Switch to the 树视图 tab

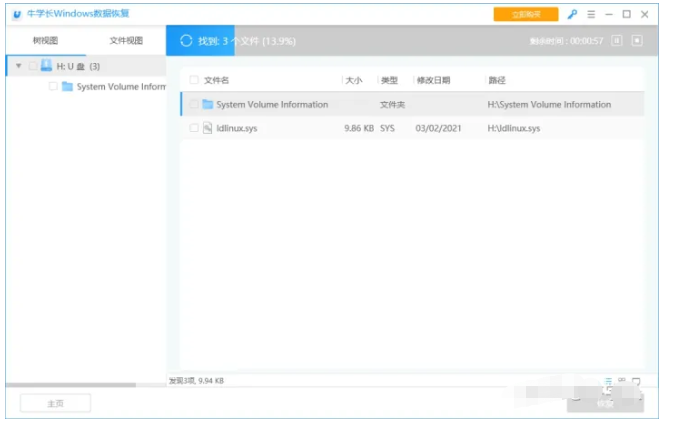[45, 41]
